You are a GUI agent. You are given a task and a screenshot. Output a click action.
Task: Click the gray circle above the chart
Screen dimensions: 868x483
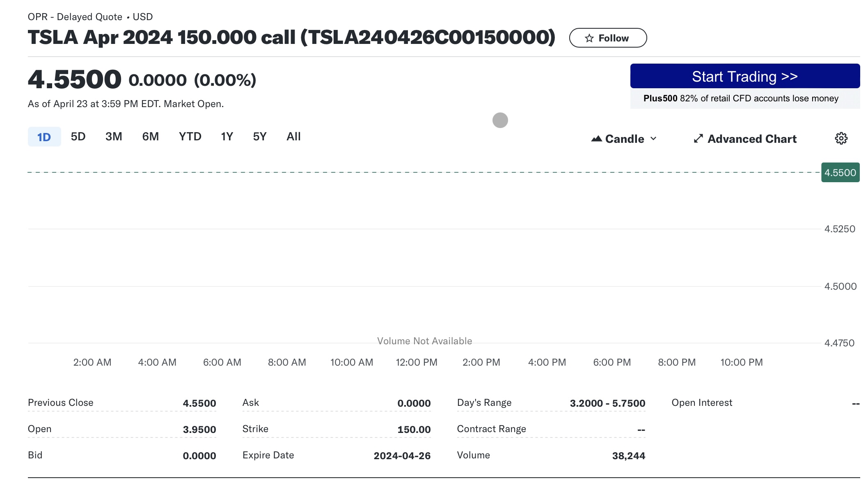(x=500, y=120)
